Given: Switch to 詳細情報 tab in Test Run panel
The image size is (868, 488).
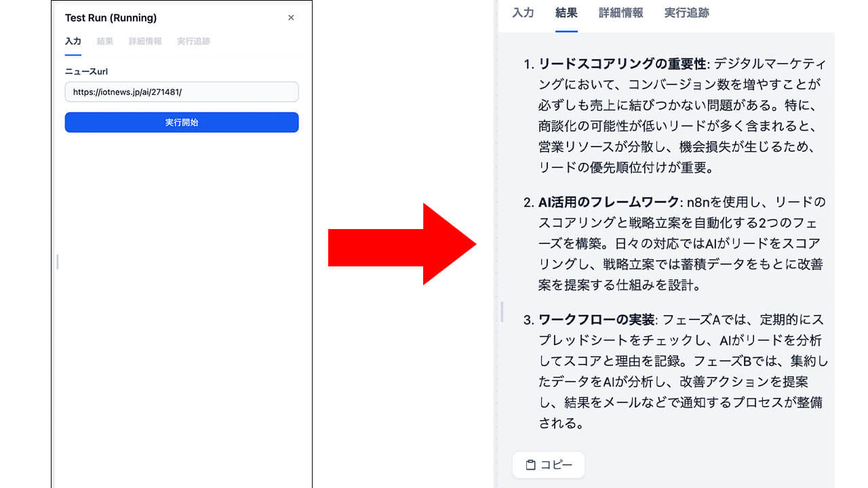Looking at the screenshot, I should click(x=145, y=41).
